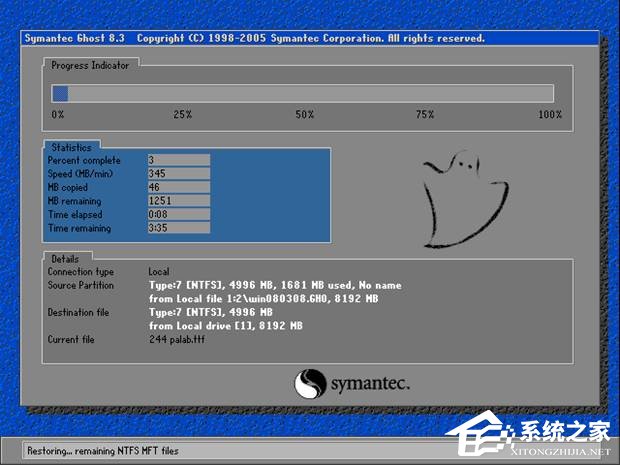This screenshot has height=465, width=620.
Task: Click the Time remaining value 3:35
Action: tap(178, 228)
